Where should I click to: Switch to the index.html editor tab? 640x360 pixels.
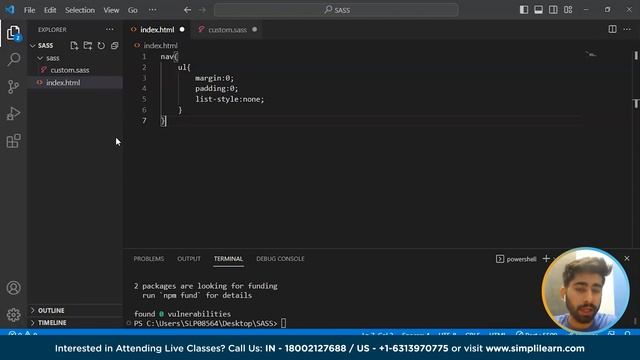[x=157, y=29]
